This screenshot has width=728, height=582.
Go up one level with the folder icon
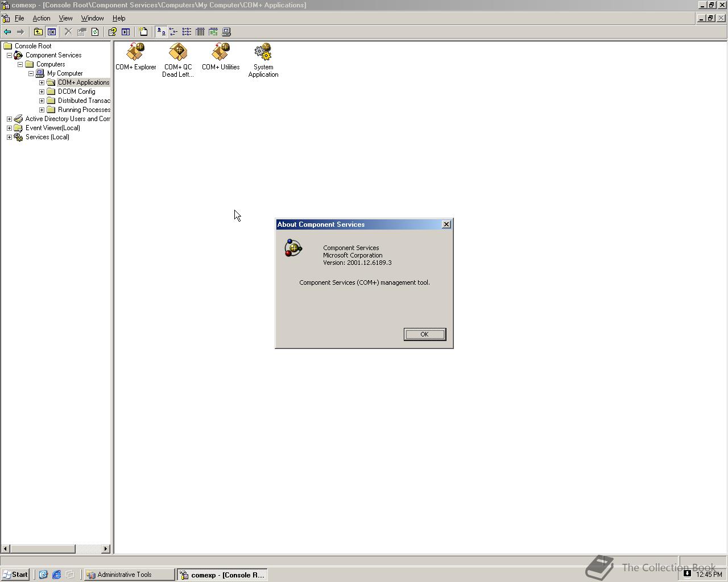38,32
